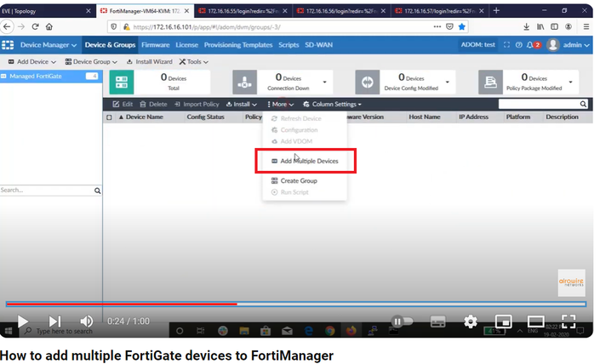
Task: Toggle FortiManager full screen icon
Action: click(506, 45)
